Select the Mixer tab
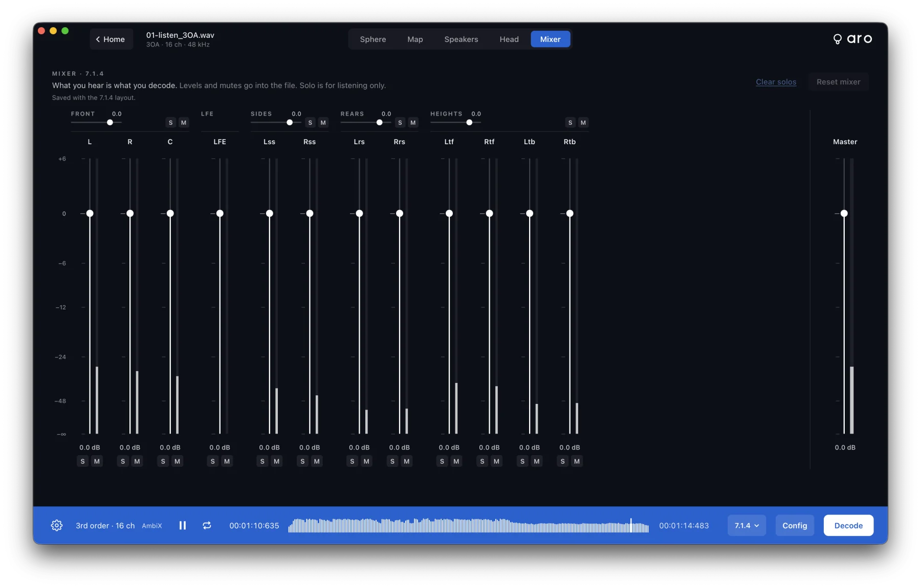Screen dimensions: 921x588 (551, 39)
